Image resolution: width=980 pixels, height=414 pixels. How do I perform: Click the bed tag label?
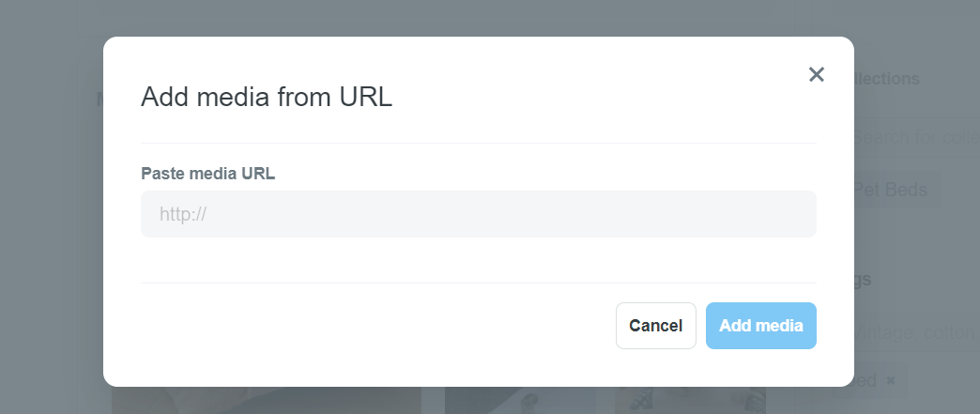[866, 380]
